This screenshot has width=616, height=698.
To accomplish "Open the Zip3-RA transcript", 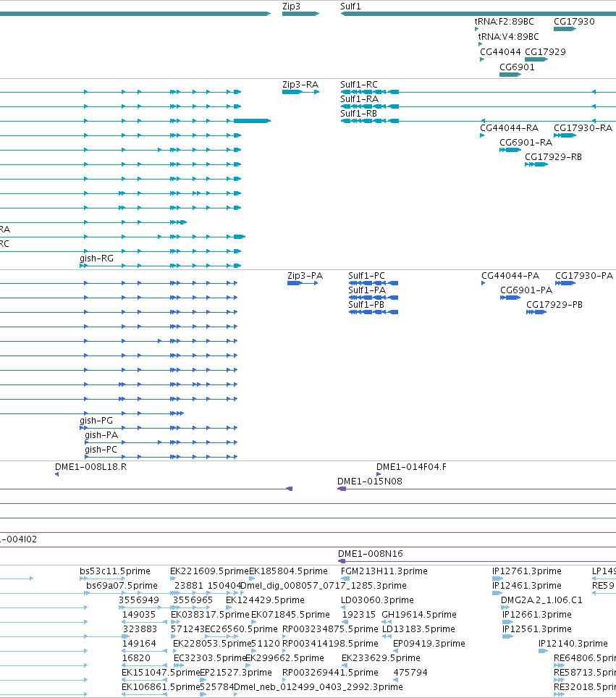I will (300, 92).
